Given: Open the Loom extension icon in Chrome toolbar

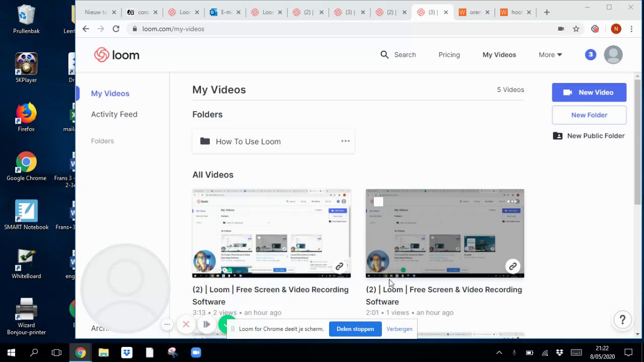Looking at the screenshot, I should click(x=595, y=29).
